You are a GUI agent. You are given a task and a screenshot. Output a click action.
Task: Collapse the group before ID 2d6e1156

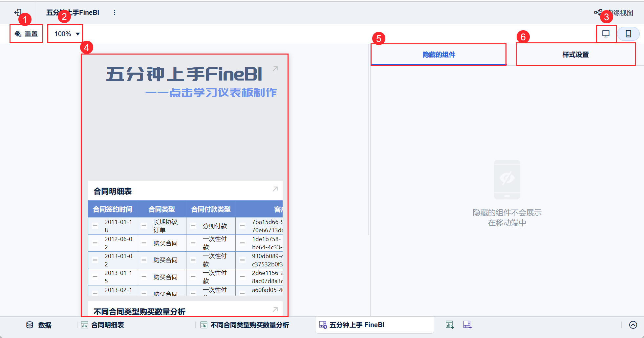[x=242, y=277]
